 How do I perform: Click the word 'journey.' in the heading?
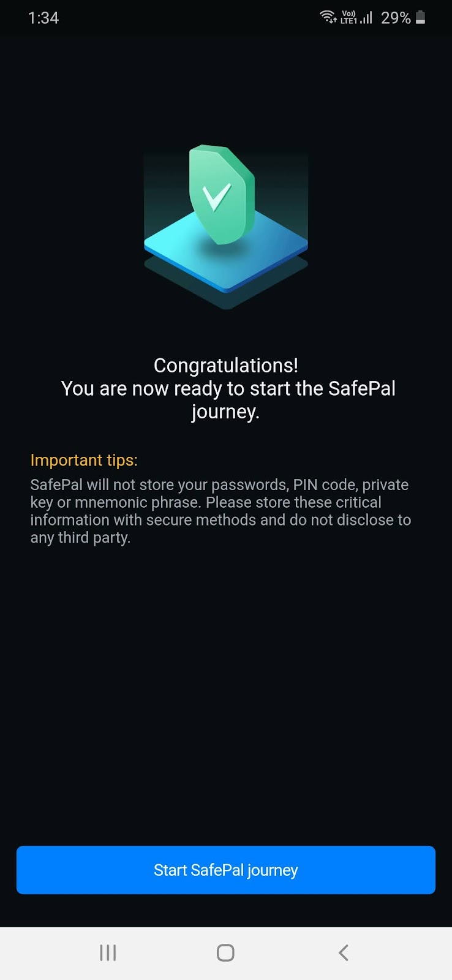pyautogui.click(x=225, y=412)
